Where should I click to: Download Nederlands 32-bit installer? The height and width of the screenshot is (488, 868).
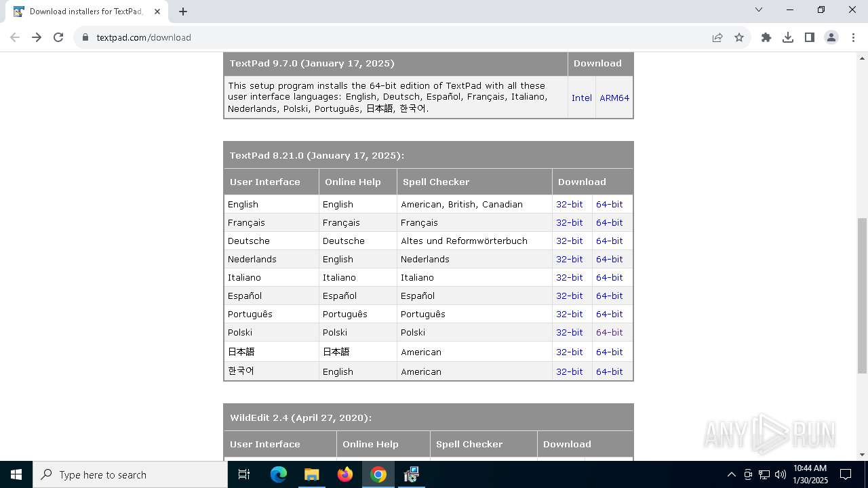570,259
